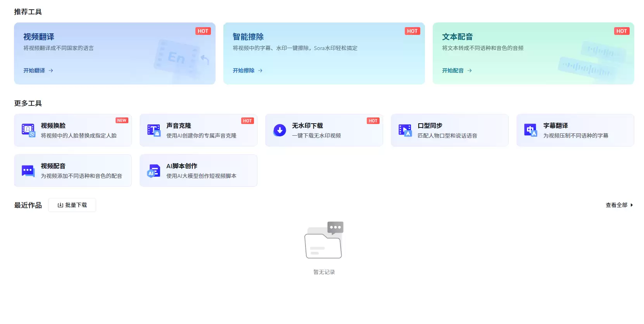Screen dimensions: 644x324
Task: Click the 字幕翻译 subtitle translation icon
Action: tap(531, 130)
